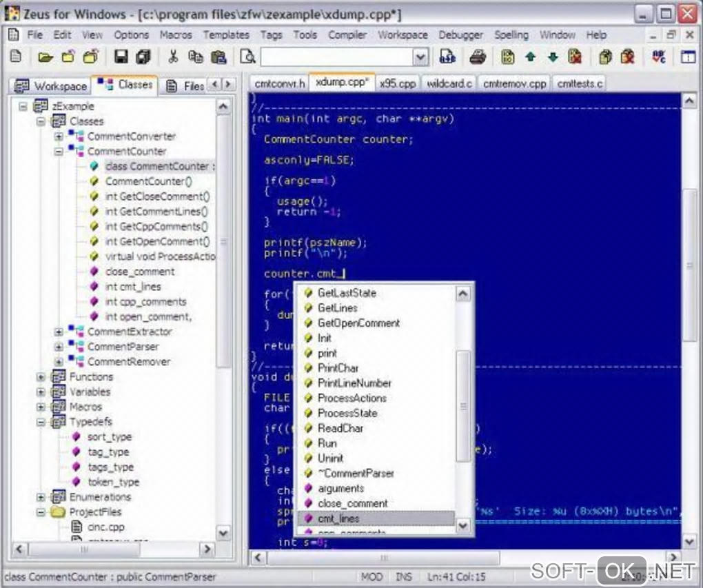703x588 pixels.
Task: Click the green up arrow icon
Action: [531, 57]
